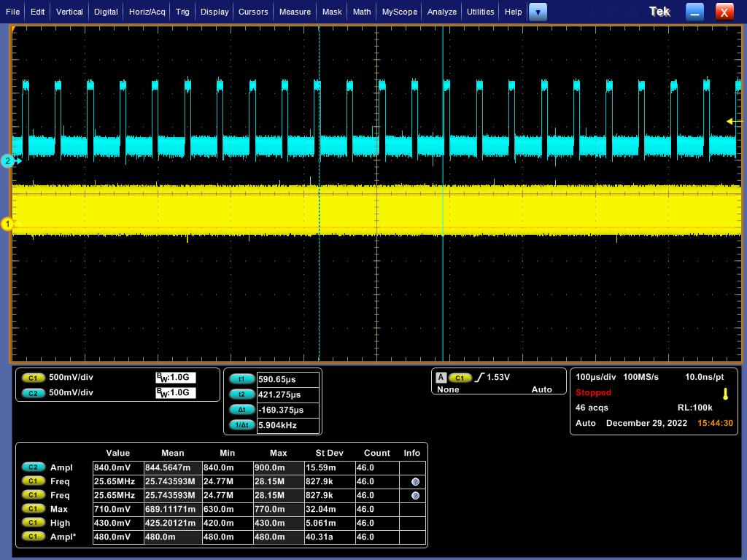
Task: Open the Cursors menu
Action: [x=253, y=12]
